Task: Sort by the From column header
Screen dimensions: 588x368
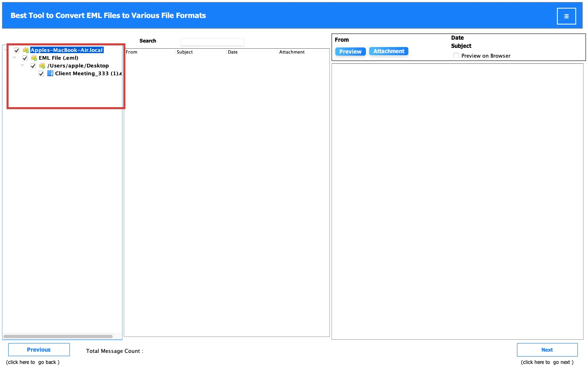Action: coord(150,52)
